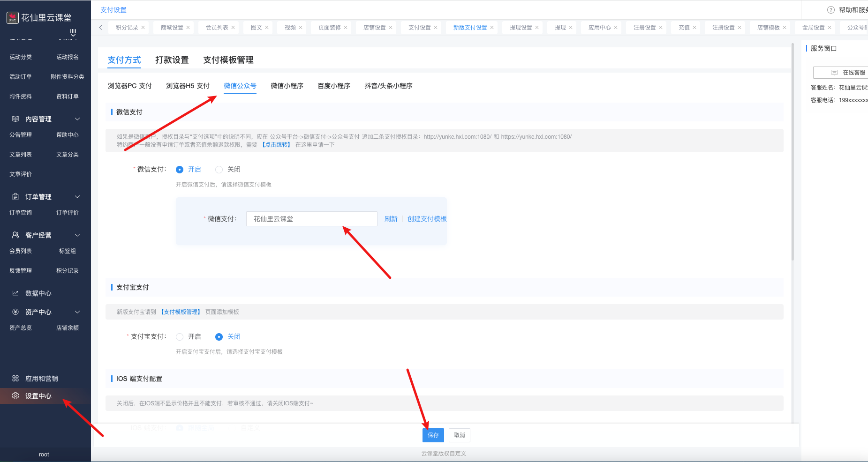The height and width of the screenshot is (462, 868).
Task: Enable 微信支付 with the 开启 radio
Action: (x=180, y=170)
